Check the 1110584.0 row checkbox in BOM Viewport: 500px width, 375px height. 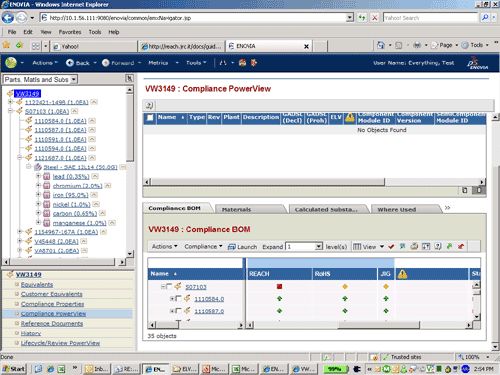coord(178,298)
